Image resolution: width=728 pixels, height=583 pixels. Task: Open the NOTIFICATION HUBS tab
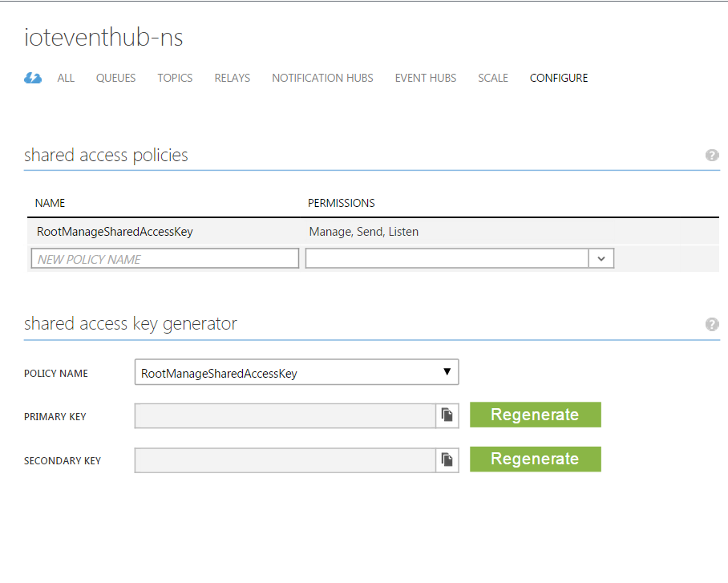(x=322, y=78)
